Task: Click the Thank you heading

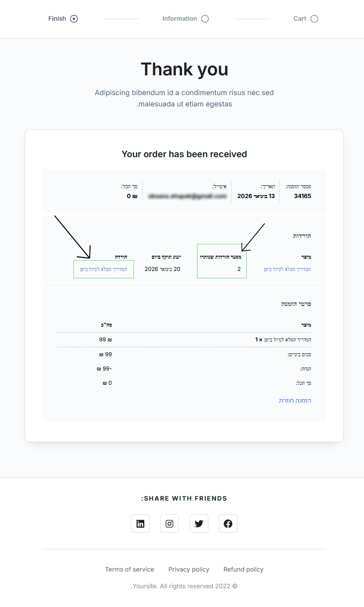Action: click(184, 69)
